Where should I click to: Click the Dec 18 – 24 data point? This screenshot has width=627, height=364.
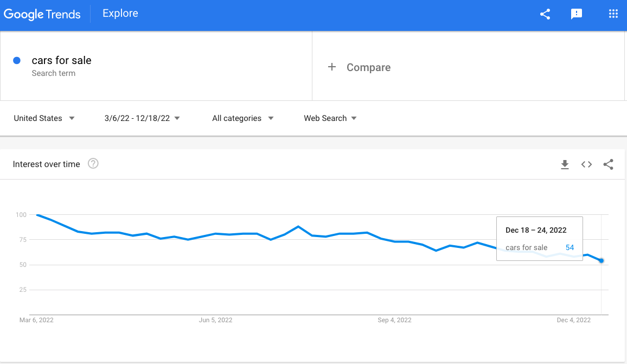pyautogui.click(x=601, y=261)
